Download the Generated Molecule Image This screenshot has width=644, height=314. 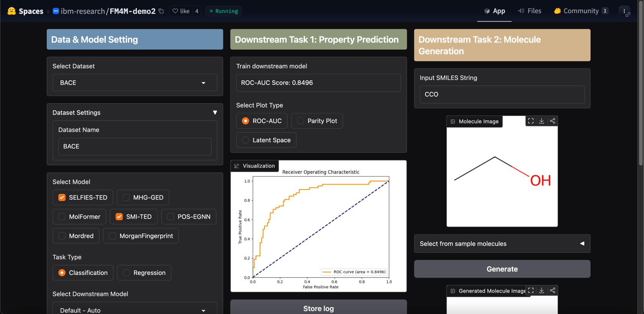tap(541, 291)
